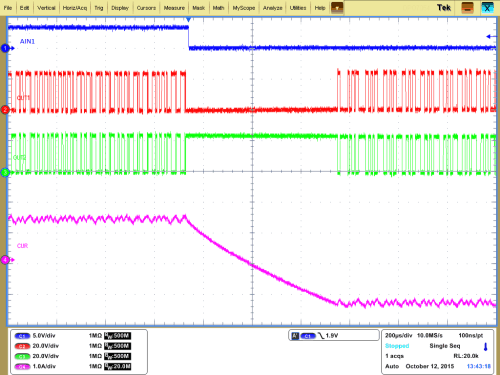500x375 pixels.
Task: Click the falling edge trigger slope icon
Action: (321, 336)
